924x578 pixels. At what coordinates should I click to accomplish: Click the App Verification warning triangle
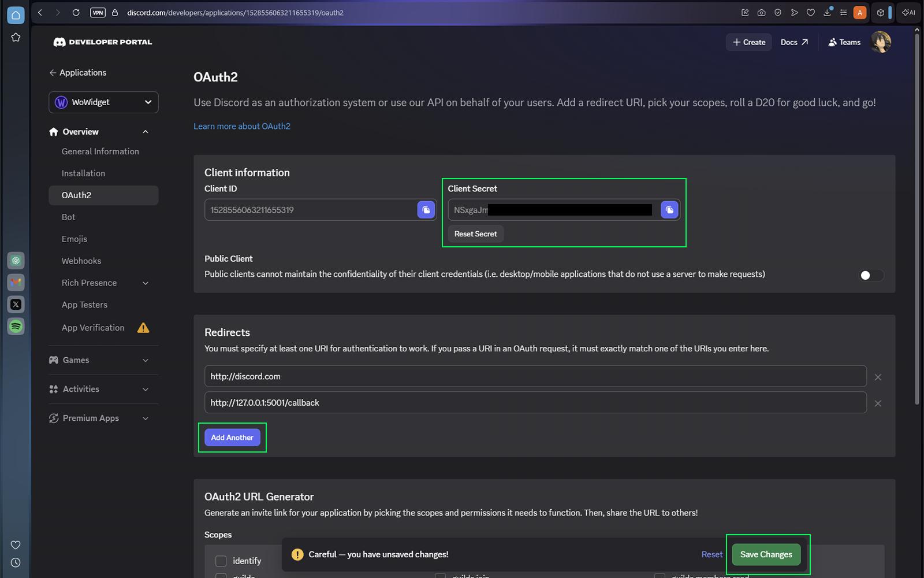pyautogui.click(x=143, y=328)
